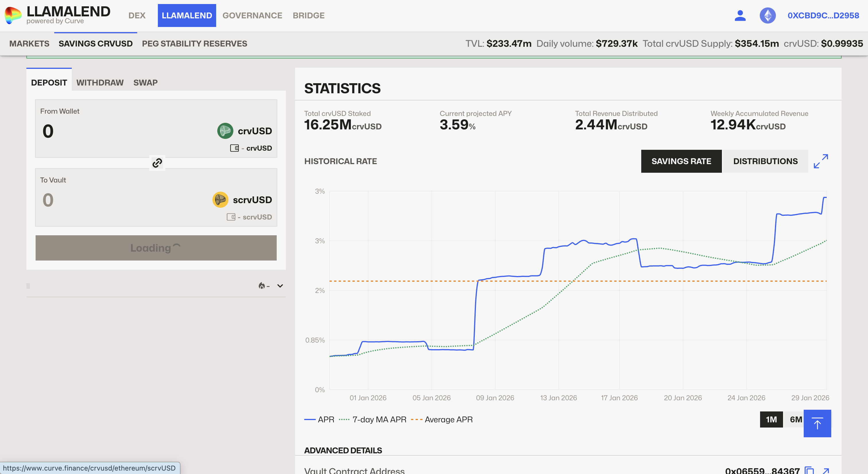Viewport: 868px width, 474px height.
Task: Select the 6M time range
Action: pos(795,419)
